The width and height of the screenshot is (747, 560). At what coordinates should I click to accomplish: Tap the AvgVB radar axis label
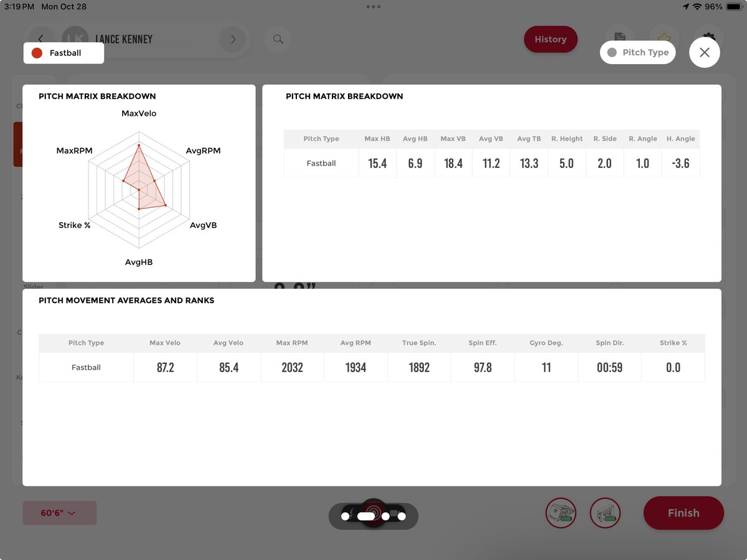204,225
